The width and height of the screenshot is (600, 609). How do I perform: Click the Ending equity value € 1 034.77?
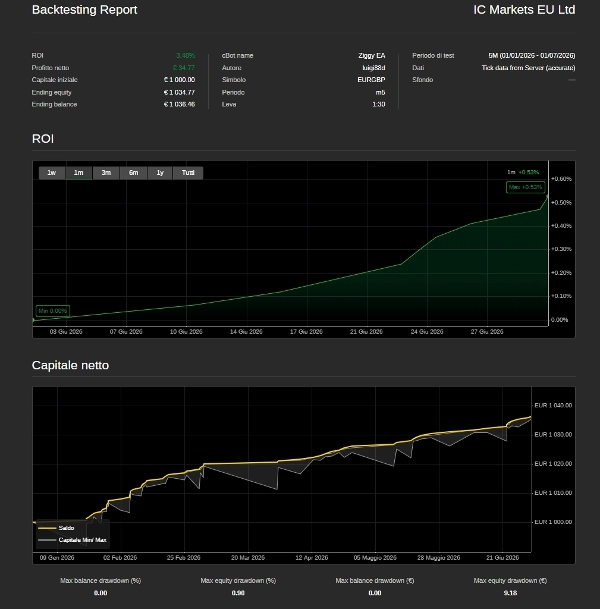tap(179, 92)
